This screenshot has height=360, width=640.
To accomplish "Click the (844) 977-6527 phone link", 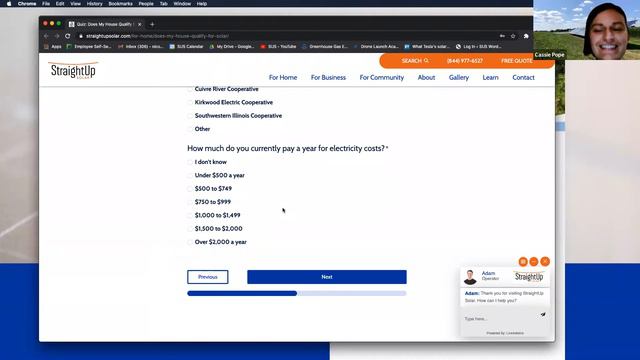I will pyautogui.click(x=464, y=61).
